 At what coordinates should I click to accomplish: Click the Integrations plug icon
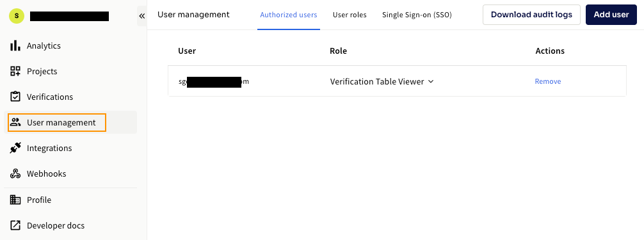click(15, 148)
